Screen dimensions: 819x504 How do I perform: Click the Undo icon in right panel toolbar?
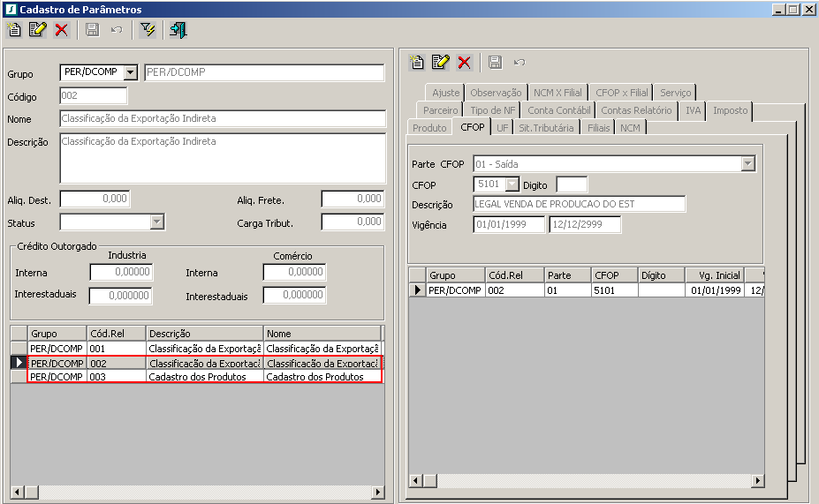(x=519, y=63)
